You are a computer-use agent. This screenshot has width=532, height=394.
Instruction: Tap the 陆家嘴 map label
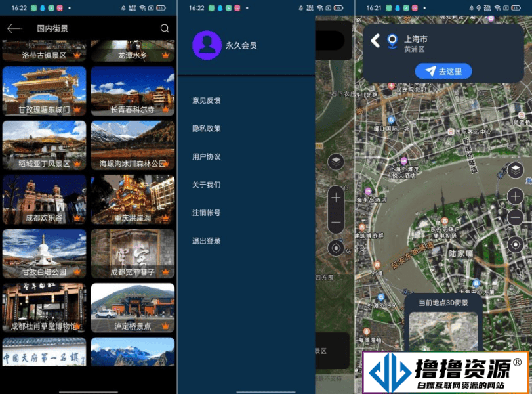(x=460, y=253)
